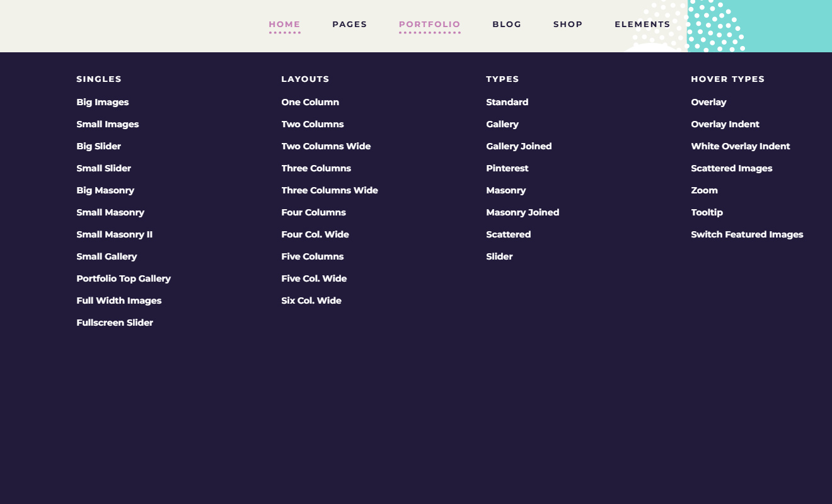Click the LAYOUTS column heading

(x=305, y=79)
